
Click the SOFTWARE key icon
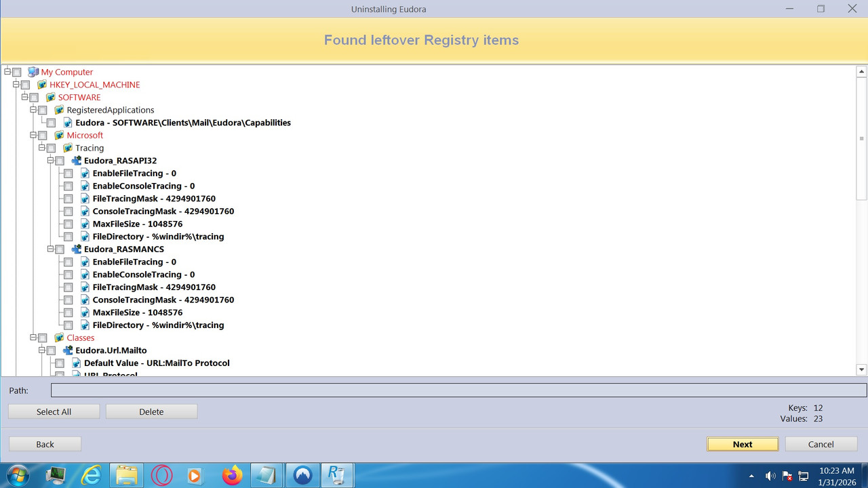pos(51,97)
